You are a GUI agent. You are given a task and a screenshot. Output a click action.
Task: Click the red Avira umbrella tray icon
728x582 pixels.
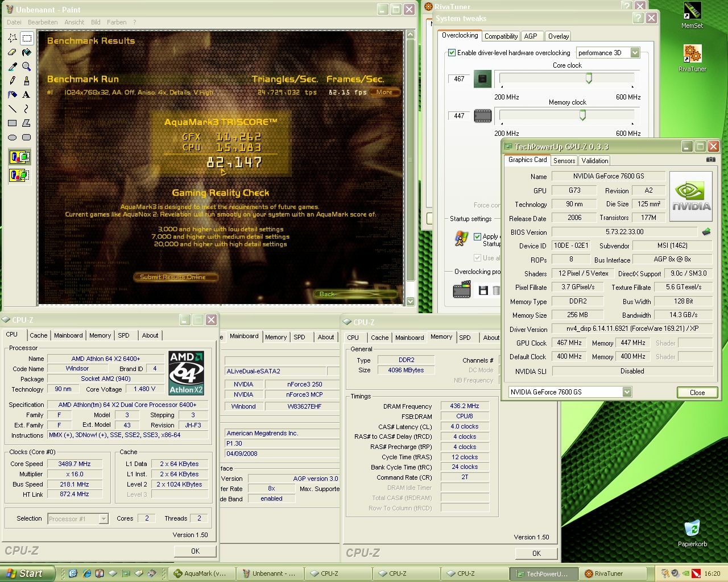[x=696, y=573]
